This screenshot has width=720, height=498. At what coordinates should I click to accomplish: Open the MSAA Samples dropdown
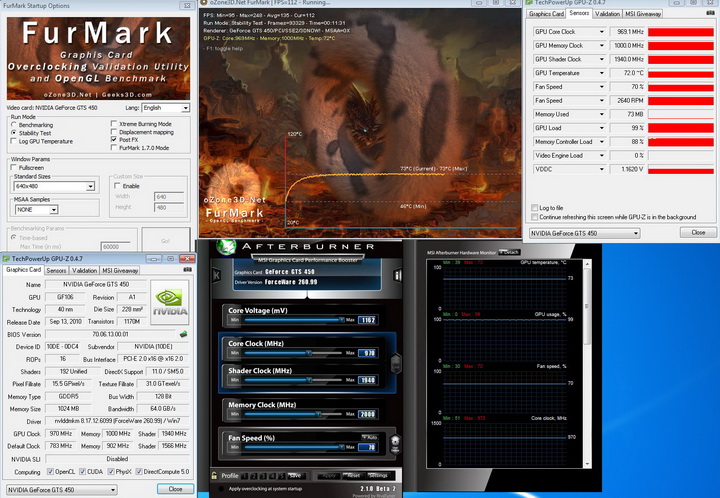36,210
